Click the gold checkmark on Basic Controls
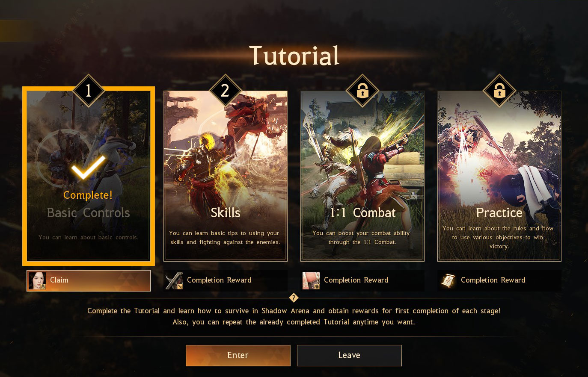Viewport: 588px width, 377px height. click(x=88, y=167)
